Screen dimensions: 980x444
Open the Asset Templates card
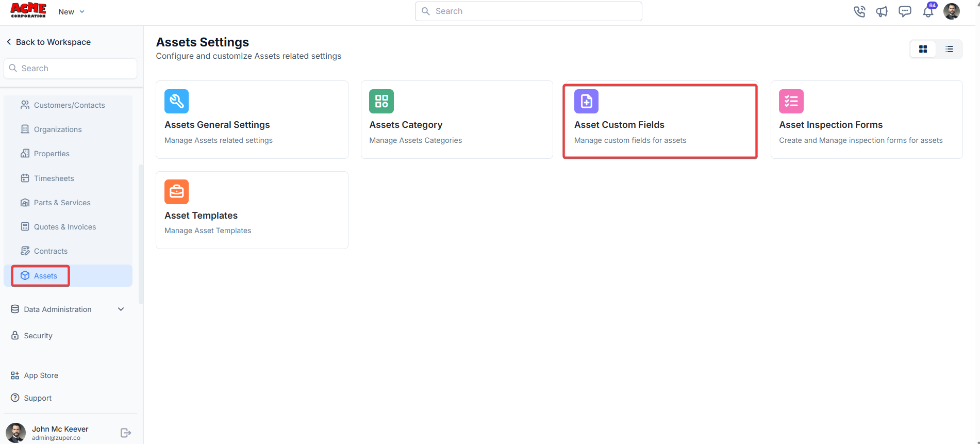(252, 210)
